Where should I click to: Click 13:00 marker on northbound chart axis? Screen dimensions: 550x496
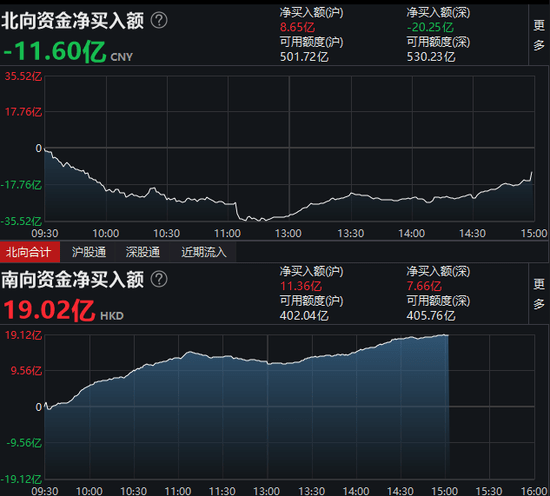pyautogui.click(x=288, y=233)
